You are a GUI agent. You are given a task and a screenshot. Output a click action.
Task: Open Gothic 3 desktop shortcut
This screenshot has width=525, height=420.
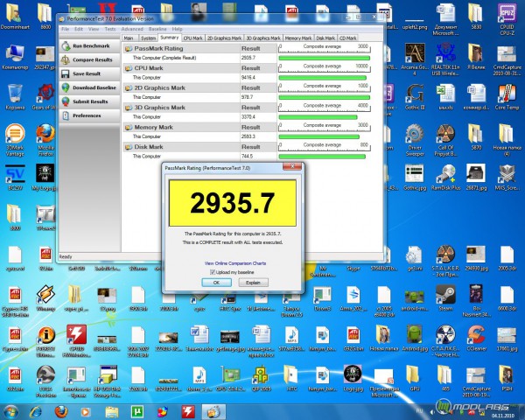(415, 97)
